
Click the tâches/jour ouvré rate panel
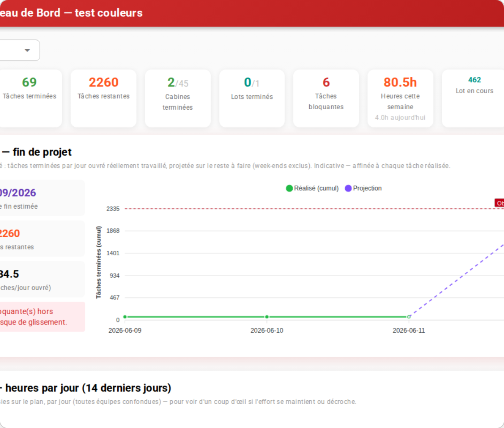tap(42, 279)
